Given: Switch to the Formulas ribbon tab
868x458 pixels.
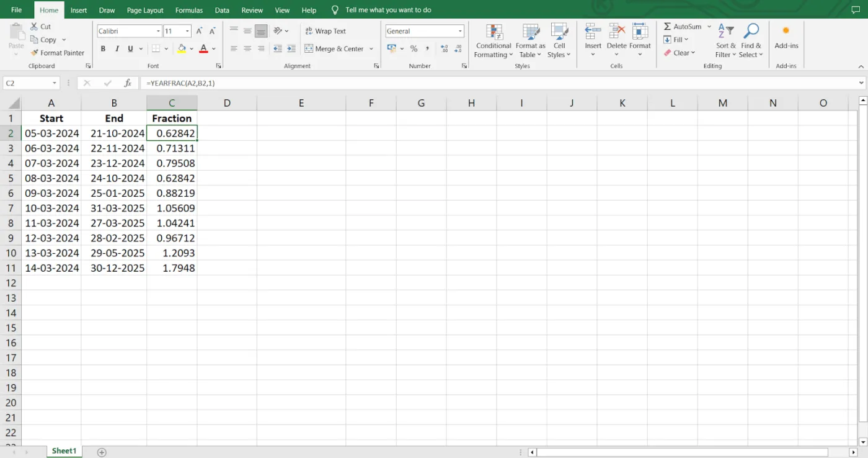Looking at the screenshot, I should 189,10.
